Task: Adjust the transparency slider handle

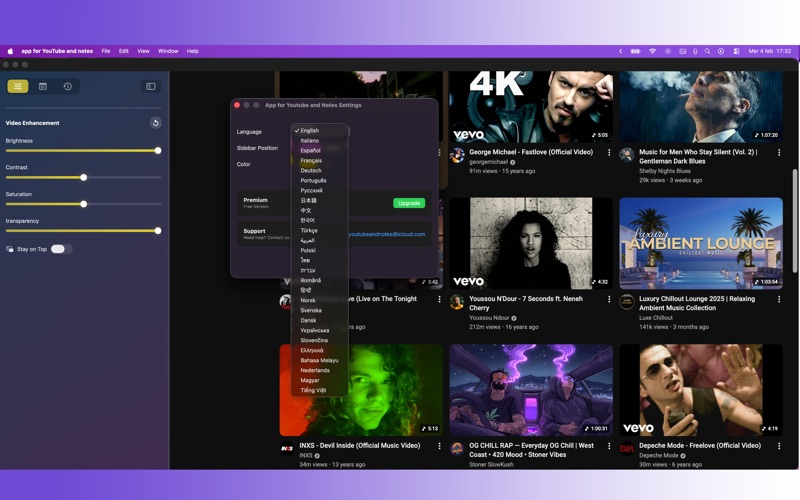Action: tap(158, 231)
